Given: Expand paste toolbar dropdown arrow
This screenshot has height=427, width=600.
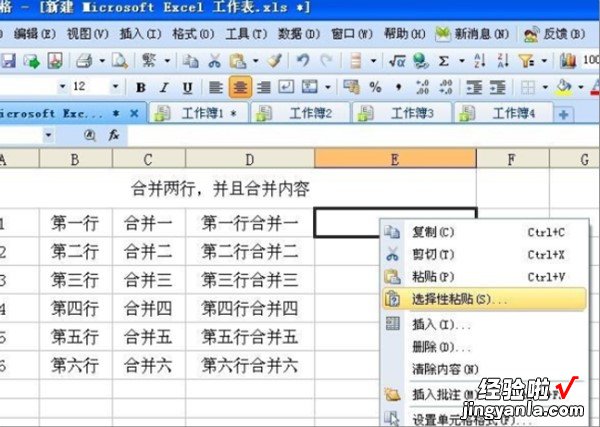Looking at the screenshot, I should 256,60.
